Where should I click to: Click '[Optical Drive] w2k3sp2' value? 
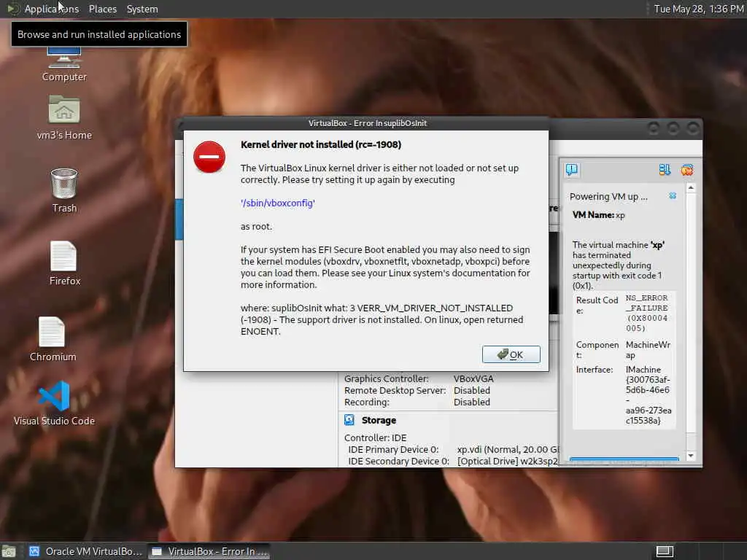tap(508, 461)
